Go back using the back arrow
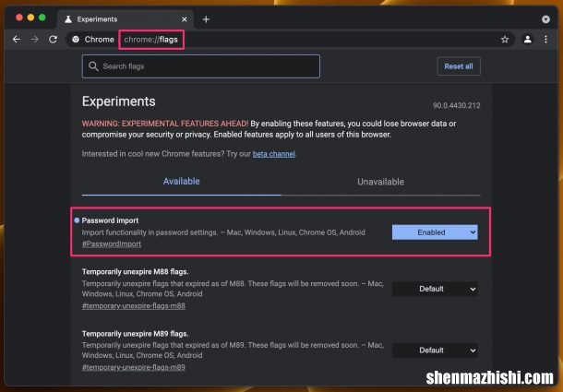This screenshot has width=563, height=392. click(x=17, y=39)
